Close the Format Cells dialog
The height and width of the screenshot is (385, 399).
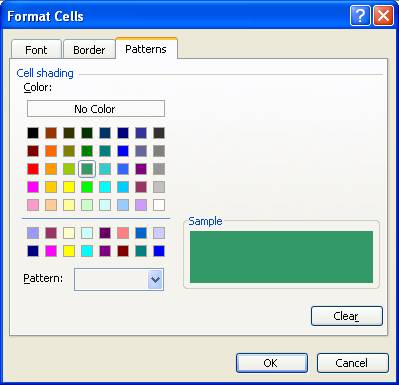(x=383, y=16)
